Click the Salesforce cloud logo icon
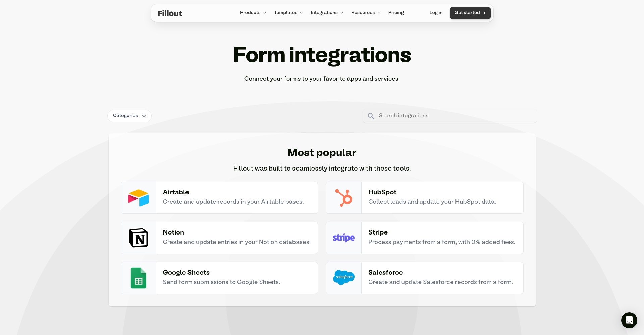644x335 pixels. [x=343, y=277]
